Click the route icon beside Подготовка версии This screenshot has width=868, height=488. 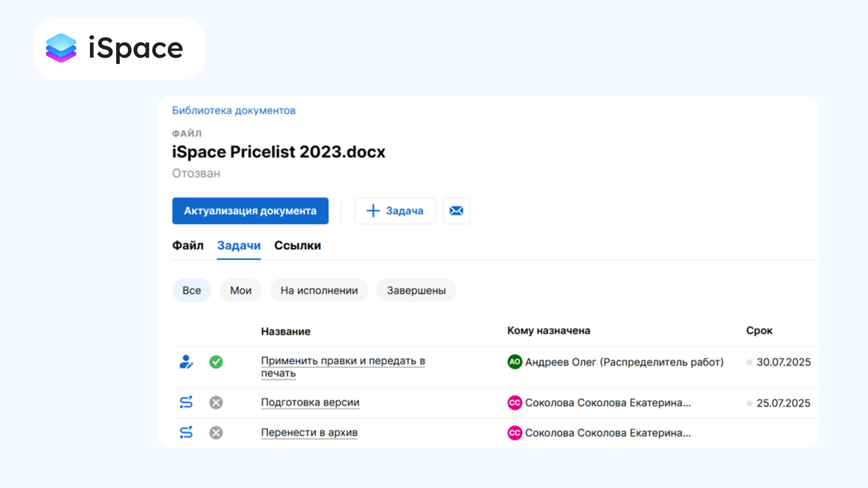186,402
